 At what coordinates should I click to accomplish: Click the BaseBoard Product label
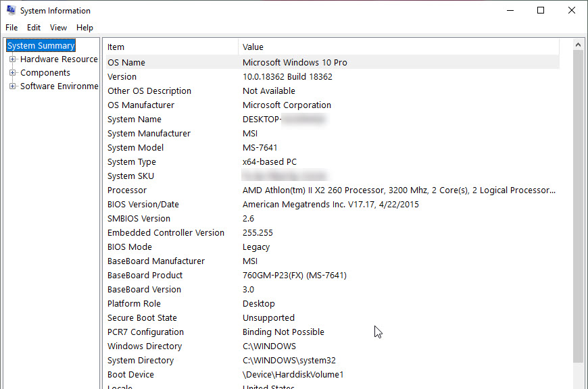[x=145, y=276]
